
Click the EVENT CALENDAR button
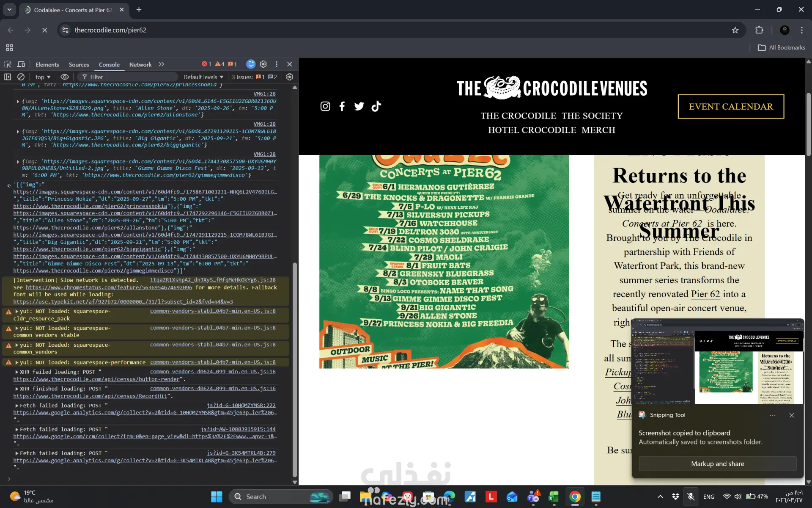pos(730,107)
